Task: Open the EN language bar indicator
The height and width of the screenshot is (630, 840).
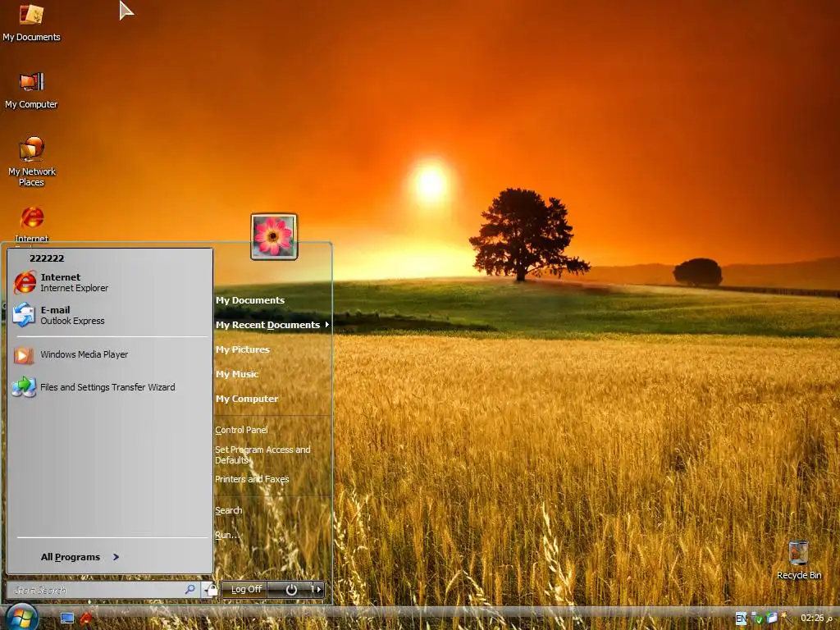Action: click(741, 619)
